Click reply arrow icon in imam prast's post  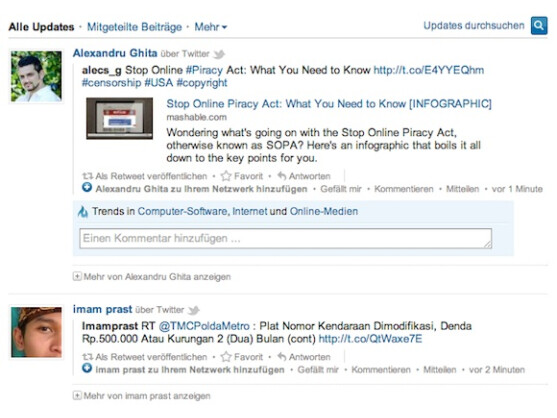click(x=282, y=357)
